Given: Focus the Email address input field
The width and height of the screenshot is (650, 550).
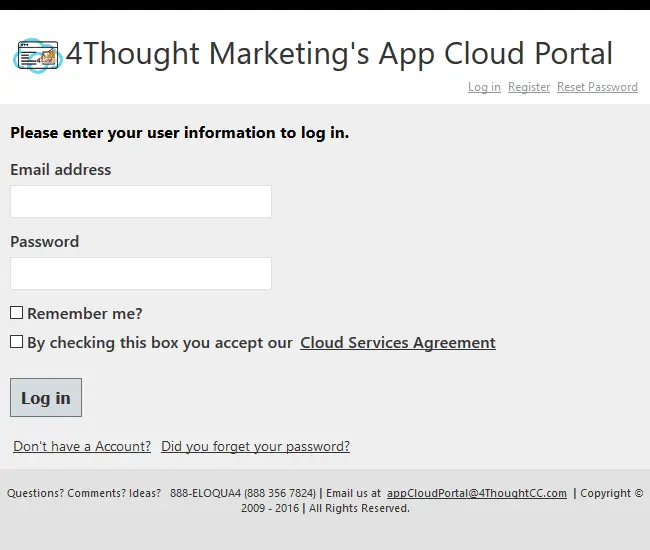Looking at the screenshot, I should coord(141,201).
